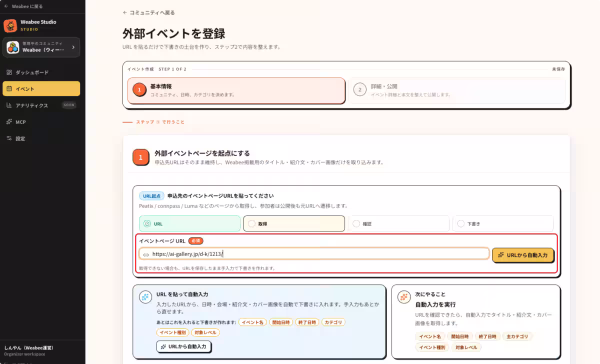Select the URL progress step

point(189,223)
